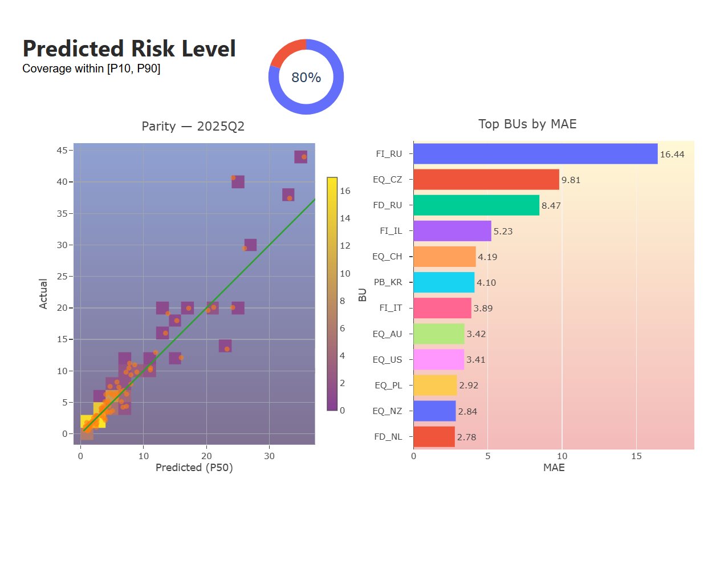Click the 80% label inside the donut

point(306,78)
